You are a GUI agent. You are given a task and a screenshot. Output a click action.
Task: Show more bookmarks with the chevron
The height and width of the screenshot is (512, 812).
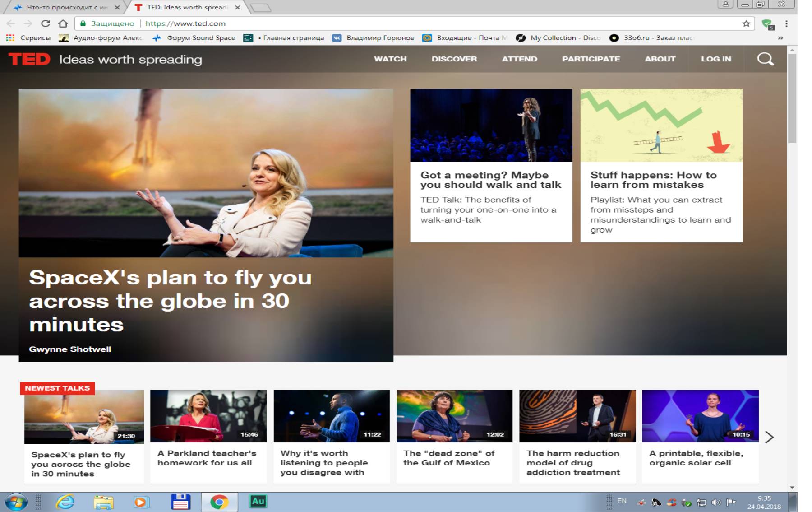click(x=780, y=38)
